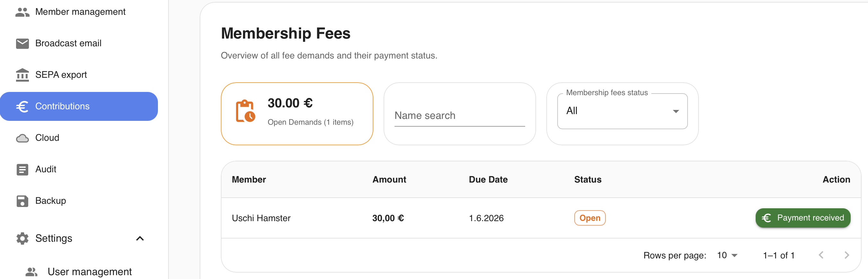
Task: Mark Uschi Hamster's payment as received
Action: pyautogui.click(x=803, y=218)
